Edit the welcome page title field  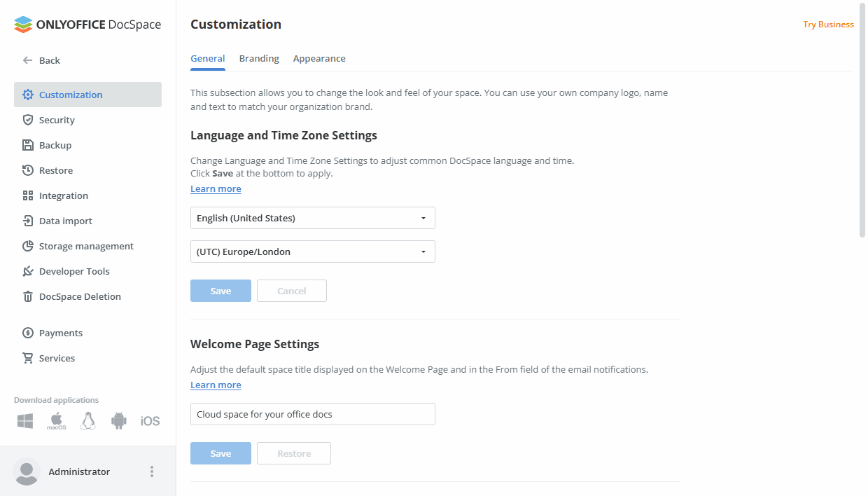tap(312, 413)
